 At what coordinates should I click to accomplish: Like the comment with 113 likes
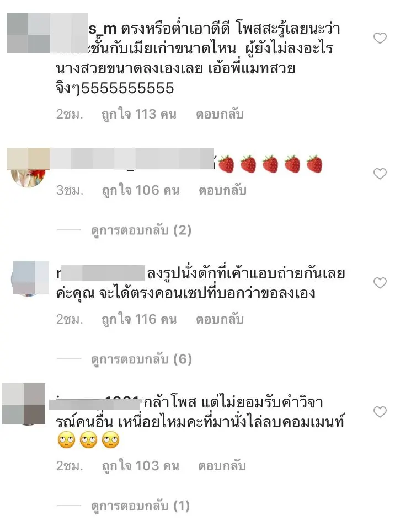tap(380, 38)
